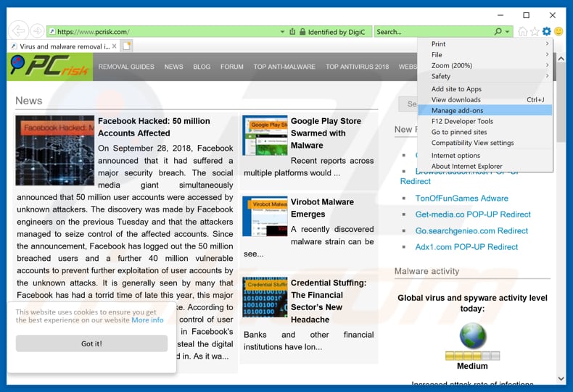Click the Tools gear icon

point(546,31)
